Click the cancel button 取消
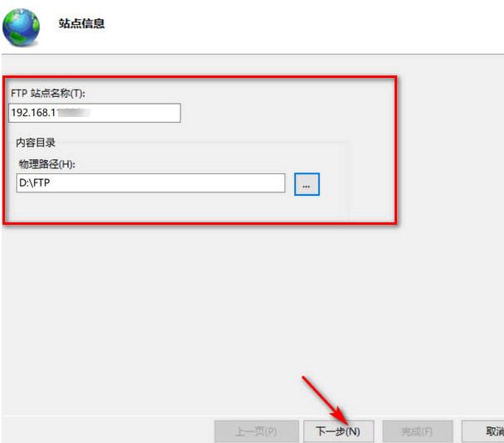This screenshot has height=443, width=504. click(x=483, y=431)
